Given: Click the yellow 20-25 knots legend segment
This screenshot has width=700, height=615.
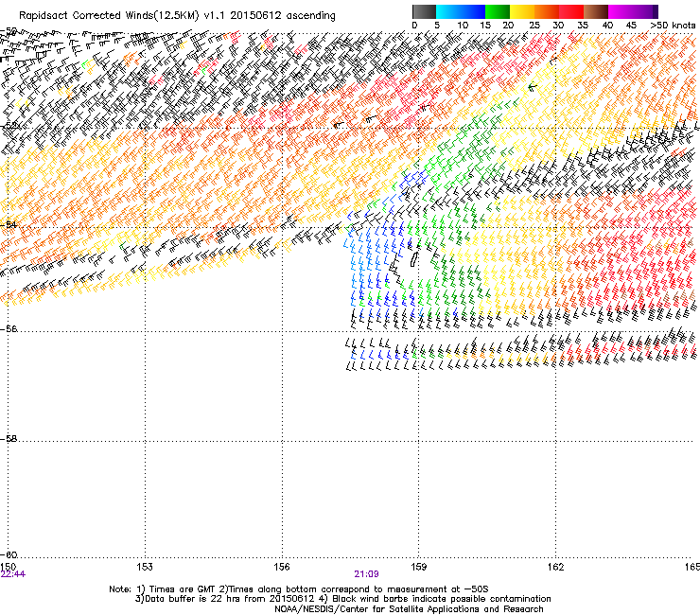Looking at the screenshot, I should (x=522, y=11).
